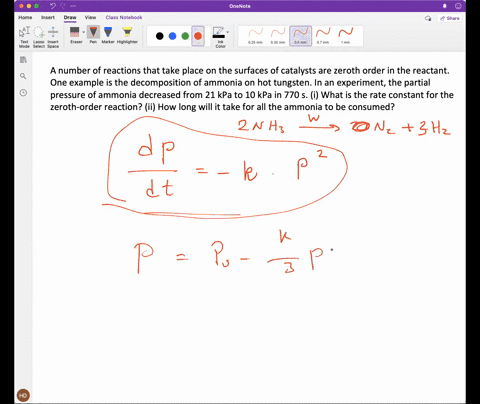Viewport: 480px width, 404px height.
Task: Select the Lasso Select tool
Action: pyautogui.click(x=39, y=37)
